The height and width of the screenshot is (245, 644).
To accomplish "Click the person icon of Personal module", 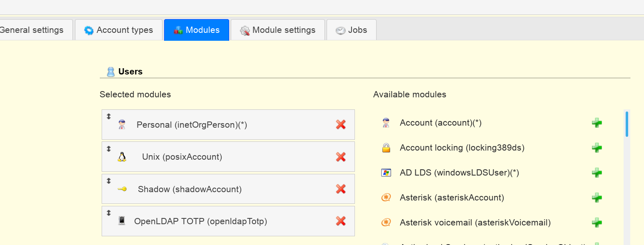I will 122,124.
